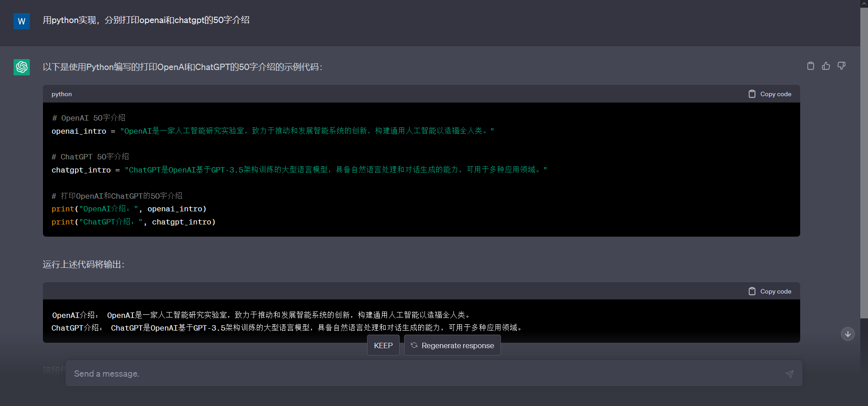868x406 pixels.
Task: Click the "运行上述代码将输出" text
Action: pyautogui.click(x=84, y=264)
